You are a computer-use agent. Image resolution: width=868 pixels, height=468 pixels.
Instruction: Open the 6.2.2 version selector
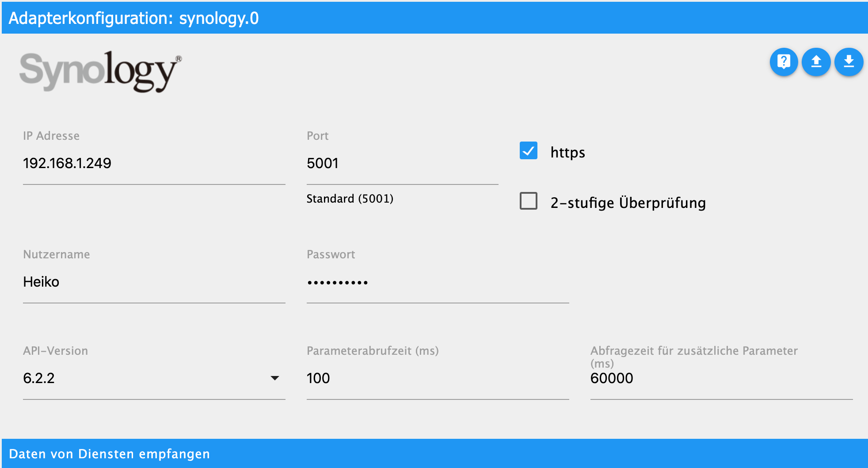[x=154, y=378]
